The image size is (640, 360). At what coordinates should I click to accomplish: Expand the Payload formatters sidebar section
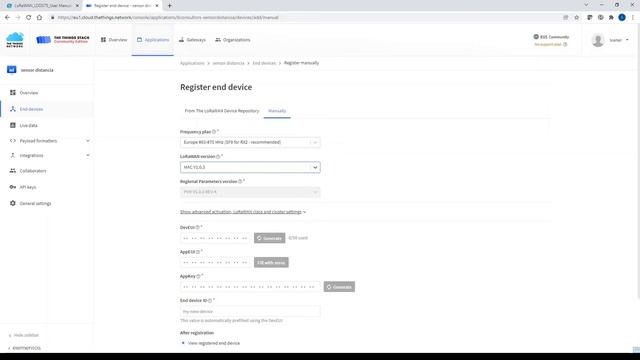(49, 141)
